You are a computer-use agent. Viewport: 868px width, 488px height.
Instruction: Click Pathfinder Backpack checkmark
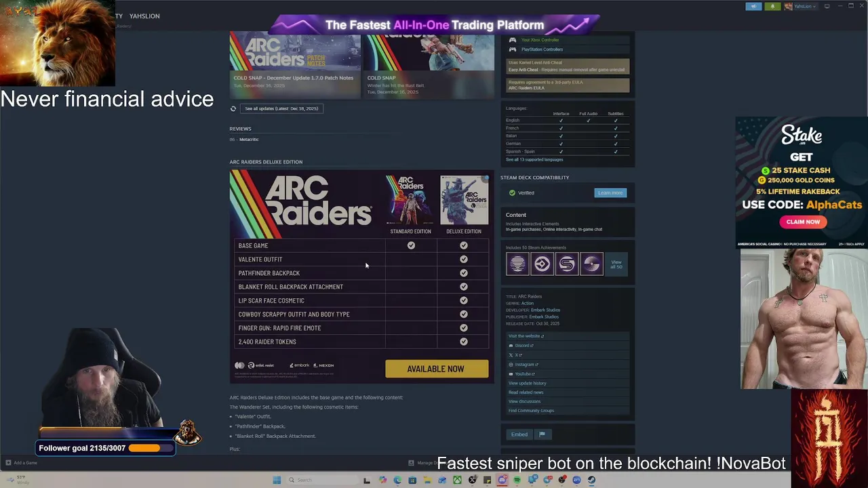click(464, 273)
